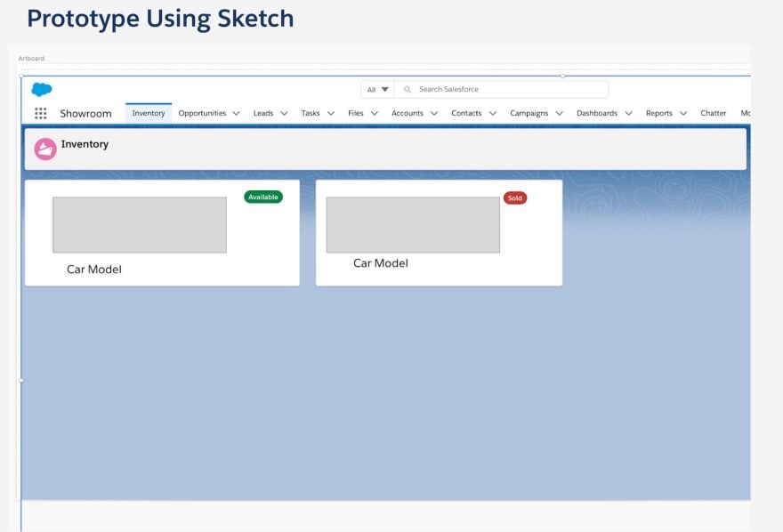
Task: Open the Chatter tab
Action: coord(713,113)
